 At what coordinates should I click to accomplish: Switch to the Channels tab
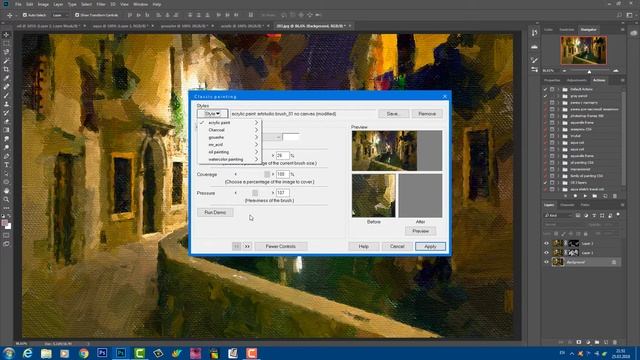567,205
